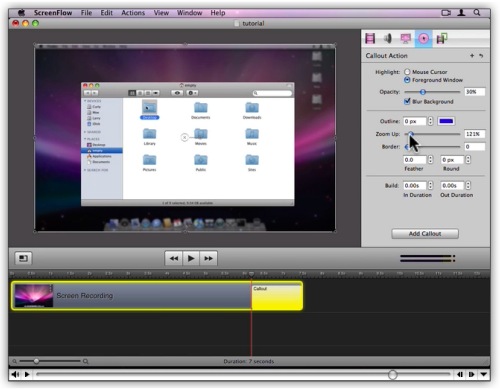This screenshot has width=500, height=390.
Task: Toggle the canvas display mode button
Action: (23, 258)
